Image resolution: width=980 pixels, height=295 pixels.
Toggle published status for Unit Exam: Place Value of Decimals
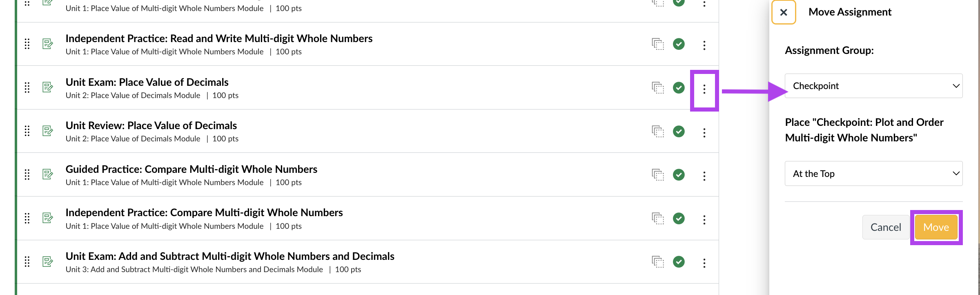click(x=679, y=87)
